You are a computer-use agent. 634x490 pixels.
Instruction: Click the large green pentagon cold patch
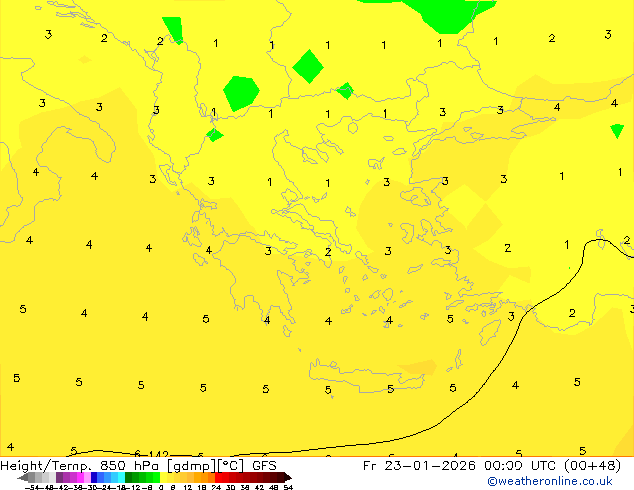[x=240, y=92]
